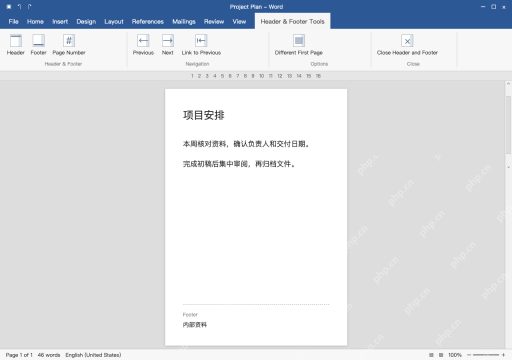Viewport: 512px width, 360px height.
Task: Select the second view-mode icon in status bar
Action: pyautogui.click(x=441, y=355)
